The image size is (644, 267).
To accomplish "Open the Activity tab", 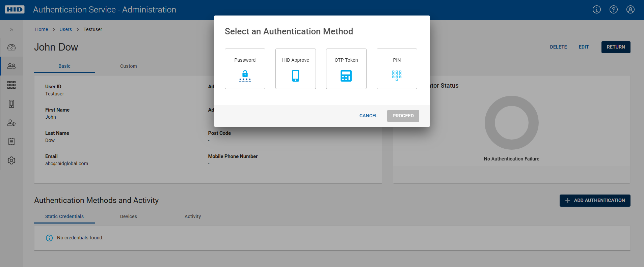I will pyautogui.click(x=192, y=216).
